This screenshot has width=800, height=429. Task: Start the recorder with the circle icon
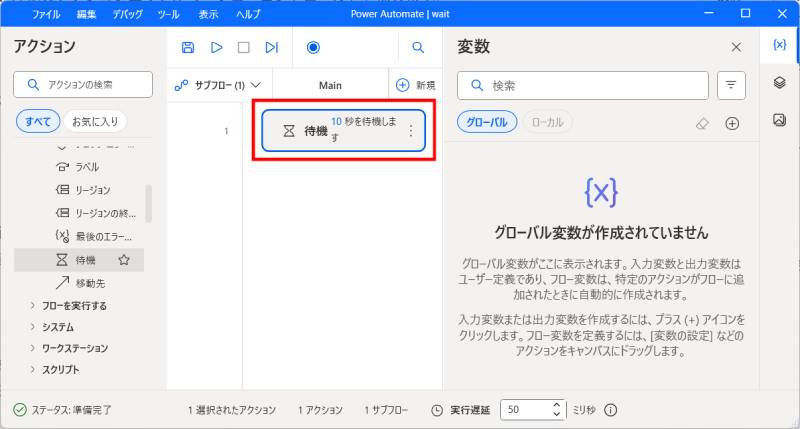coord(313,47)
